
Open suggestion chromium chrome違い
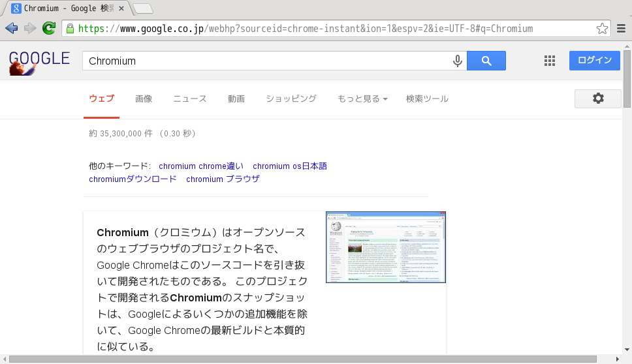point(201,166)
